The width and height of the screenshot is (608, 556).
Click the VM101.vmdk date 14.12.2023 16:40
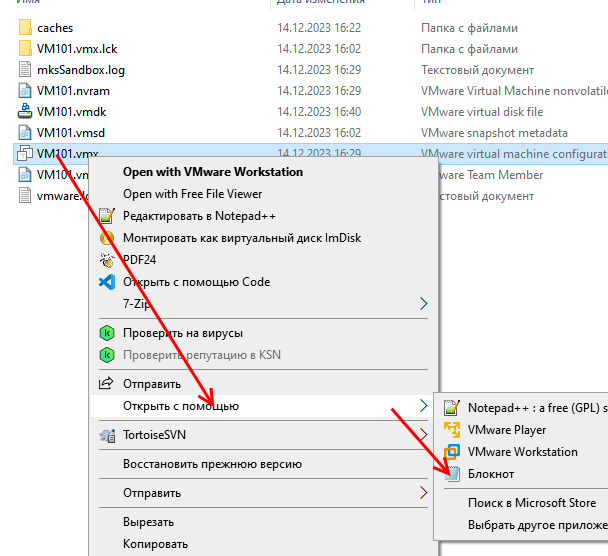tap(319, 112)
